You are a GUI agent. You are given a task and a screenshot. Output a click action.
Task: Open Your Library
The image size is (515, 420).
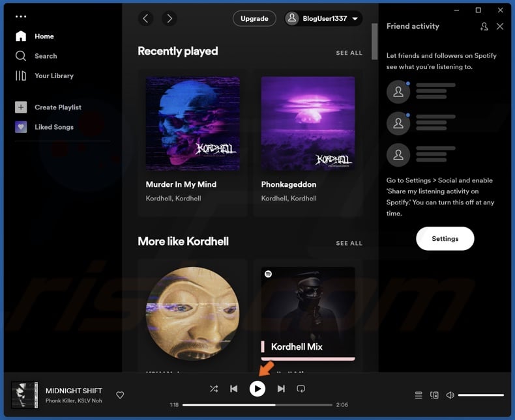[44, 76]
